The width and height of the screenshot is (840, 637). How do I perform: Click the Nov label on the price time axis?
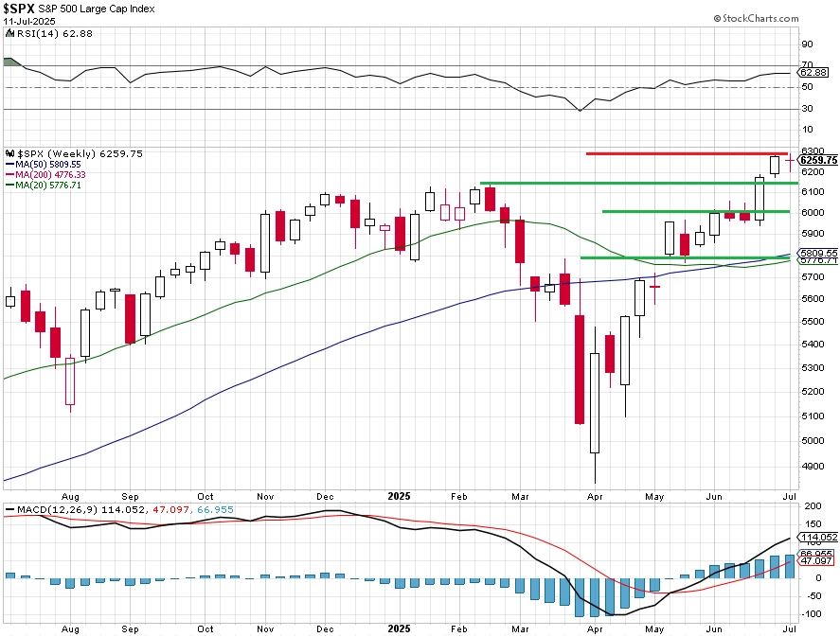(x=265, y=496)
